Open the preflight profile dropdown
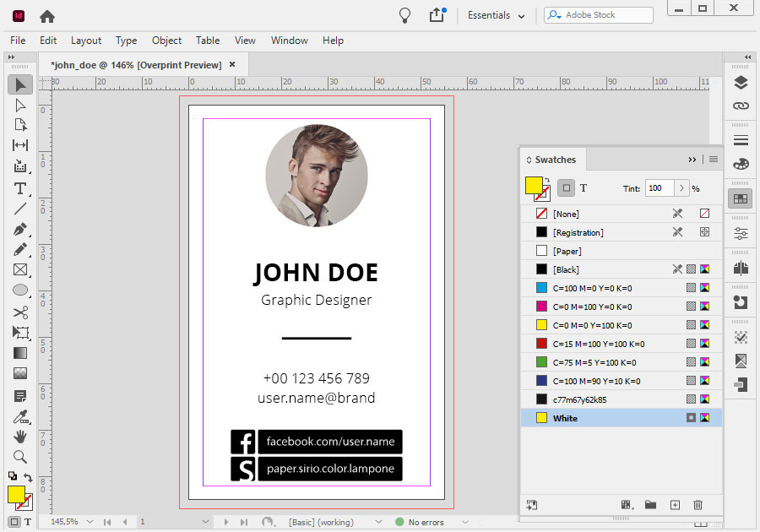The height and width of the screenshot is (532, 760). coord(378,522)
